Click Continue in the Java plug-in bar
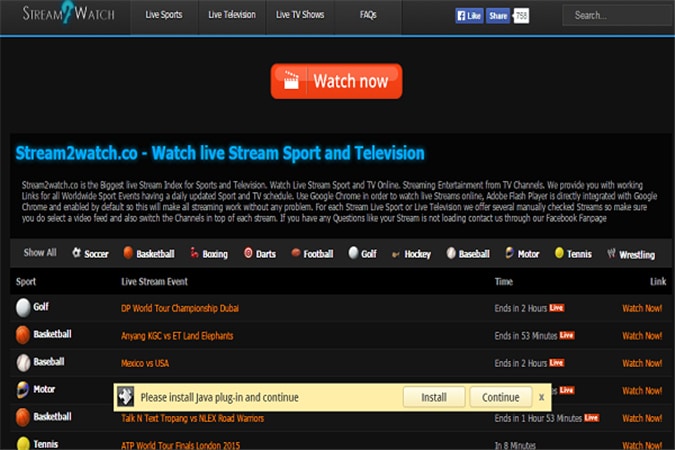 click(501, 397)
